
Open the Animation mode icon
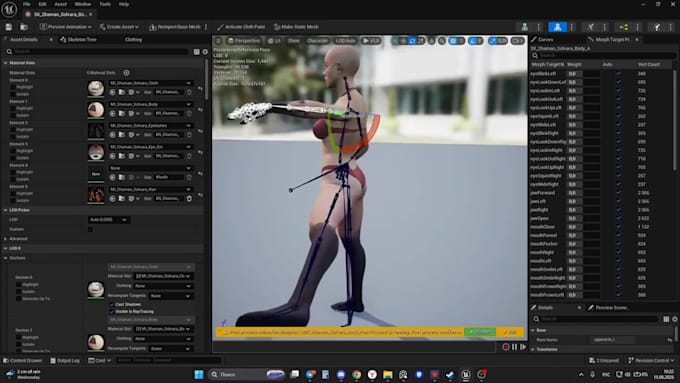[x=591, y=27]
